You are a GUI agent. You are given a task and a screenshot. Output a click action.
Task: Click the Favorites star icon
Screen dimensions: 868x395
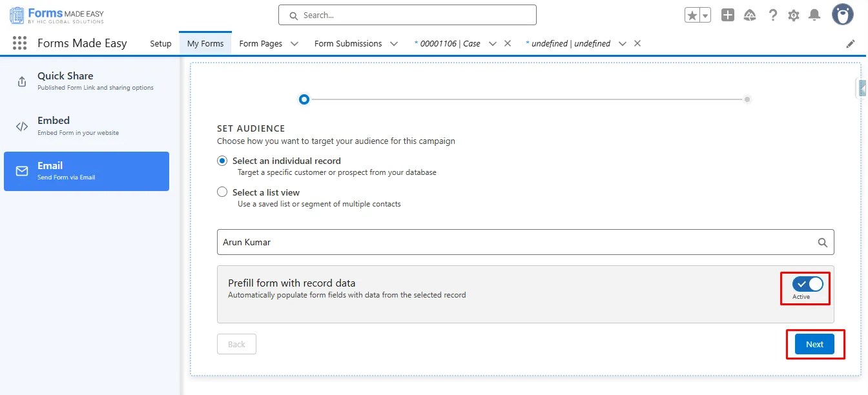click(x=692, y=15)
